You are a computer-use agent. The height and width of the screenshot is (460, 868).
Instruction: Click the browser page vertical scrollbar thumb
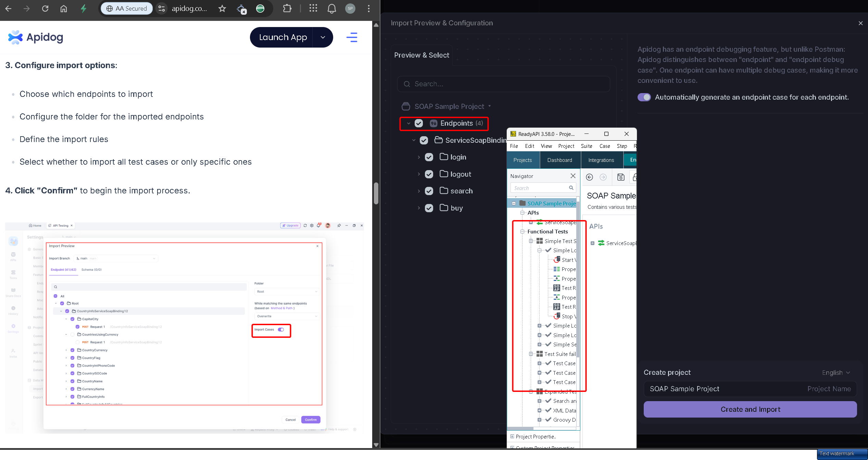[376, 193]
